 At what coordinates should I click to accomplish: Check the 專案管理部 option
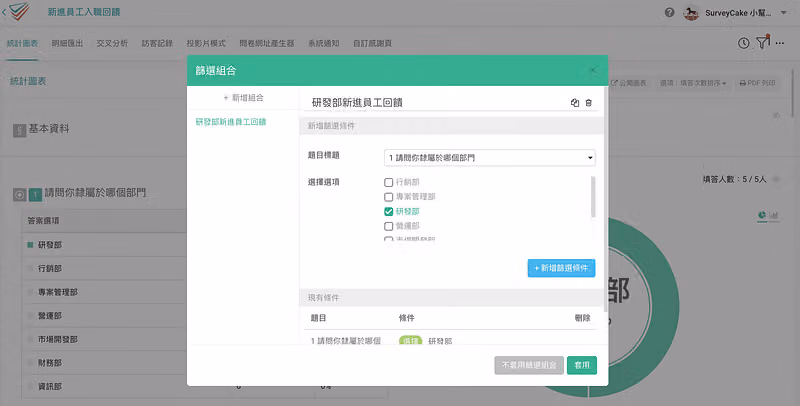coord(388,197)
